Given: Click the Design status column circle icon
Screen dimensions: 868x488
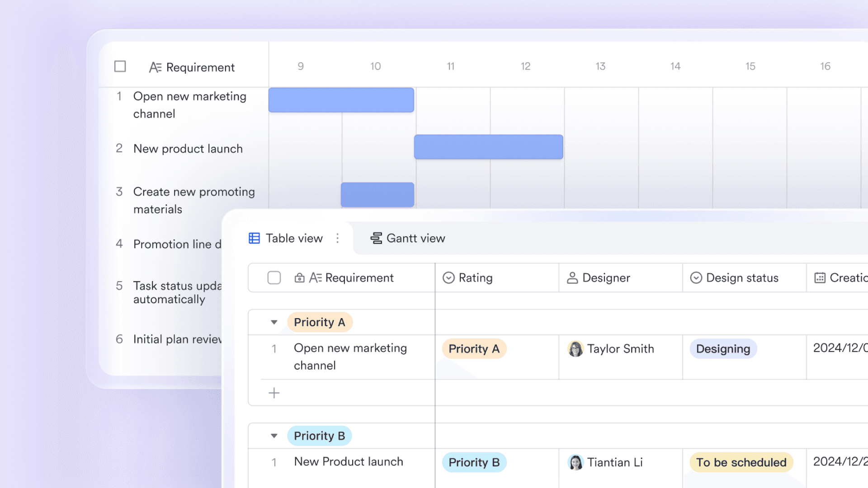Looking at the screenshot, I should [696, 277].
